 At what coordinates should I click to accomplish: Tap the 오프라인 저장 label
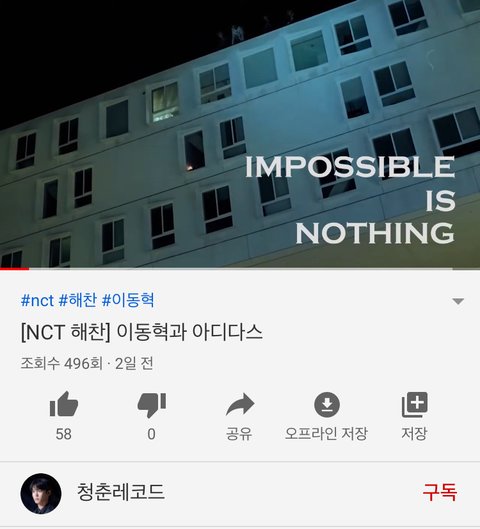click(x=326, y=434)
